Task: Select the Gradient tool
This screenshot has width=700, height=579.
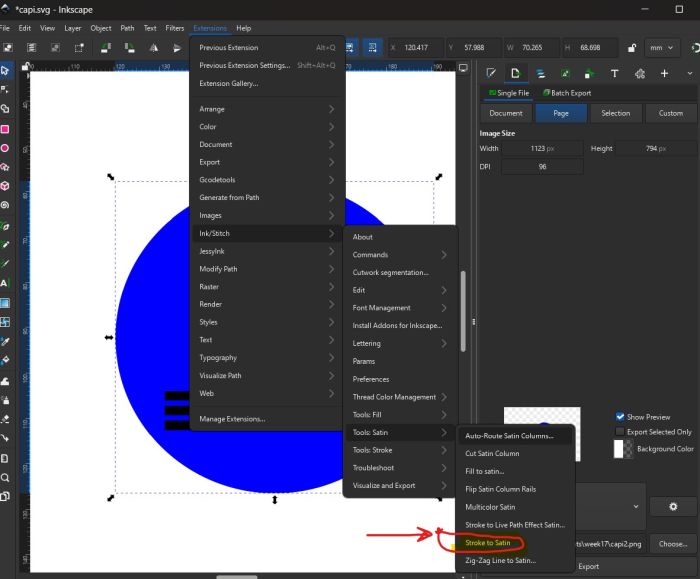Action: click(5, 303)
